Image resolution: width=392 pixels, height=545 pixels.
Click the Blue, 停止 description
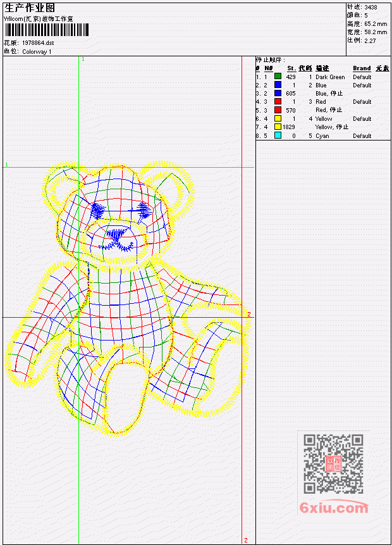pos(329,93)
